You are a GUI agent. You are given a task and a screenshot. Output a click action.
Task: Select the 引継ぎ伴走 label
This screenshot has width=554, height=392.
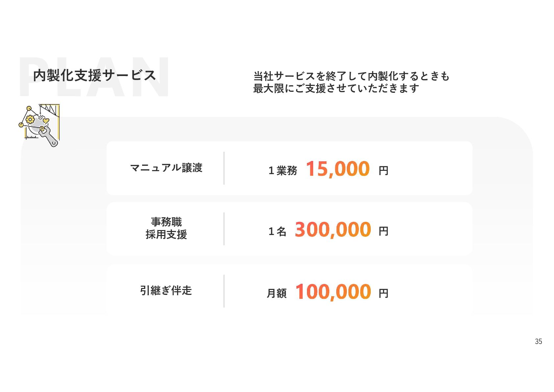click(166, 291)
